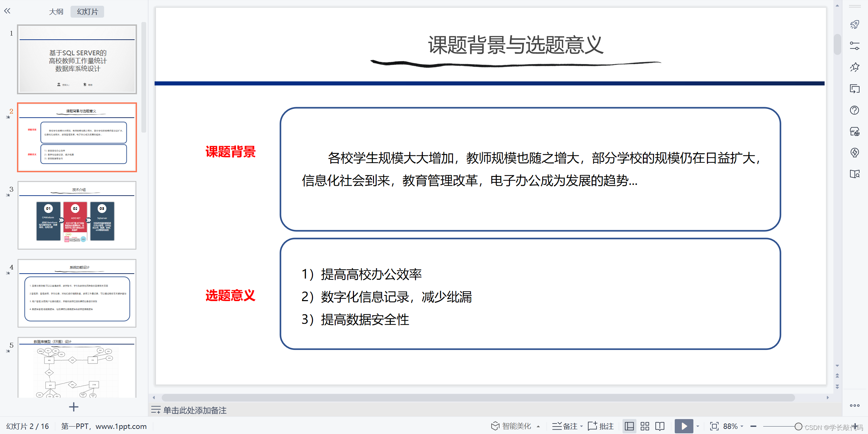This screenshot has width=868, height=434.
Task: Open the 88% zoom level dropdown
Action: (x=733, y=426)
